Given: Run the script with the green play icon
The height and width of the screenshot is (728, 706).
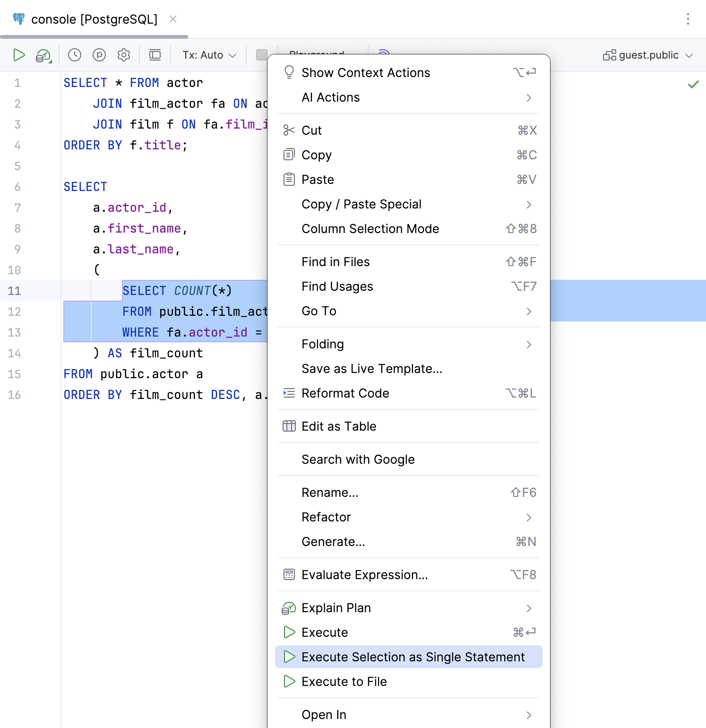Looking at the screenshot, I should pyautogui.click(x=19, y=55).
